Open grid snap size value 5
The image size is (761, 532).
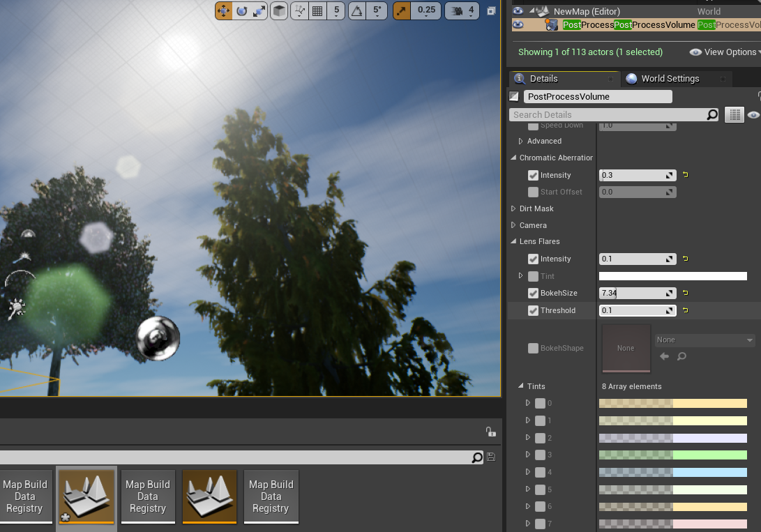pos(336,10)
